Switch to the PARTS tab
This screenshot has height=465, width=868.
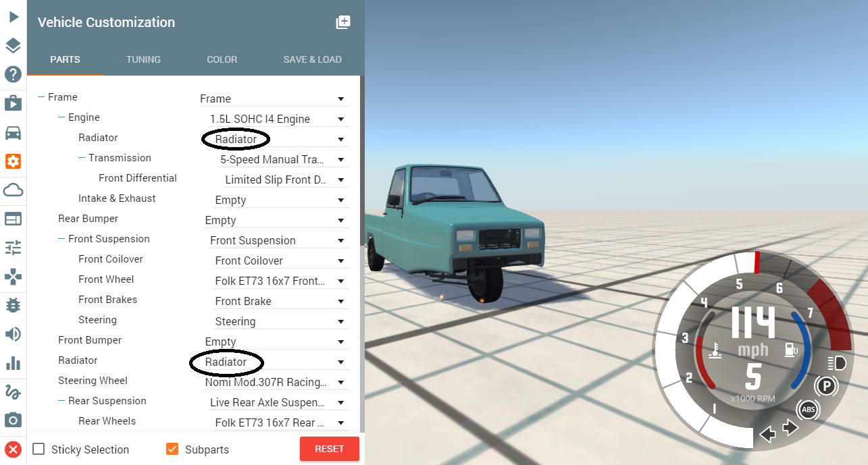click(65, 59)
